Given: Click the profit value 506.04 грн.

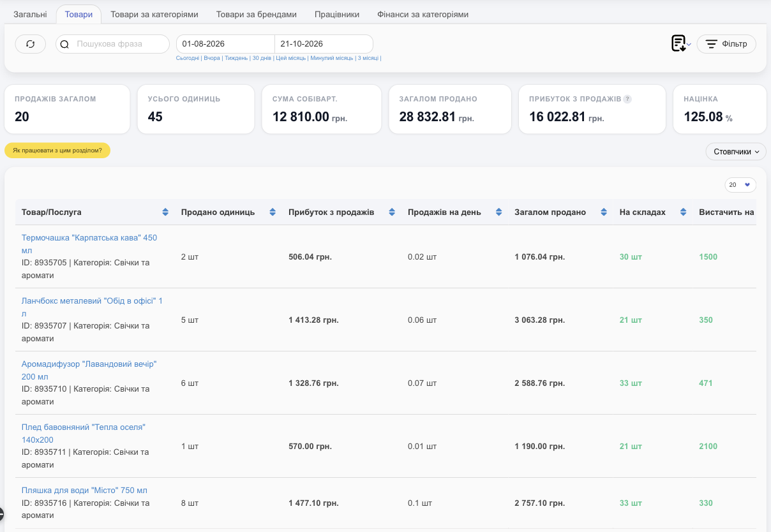Looking at the screenshot, I should 310,257.
